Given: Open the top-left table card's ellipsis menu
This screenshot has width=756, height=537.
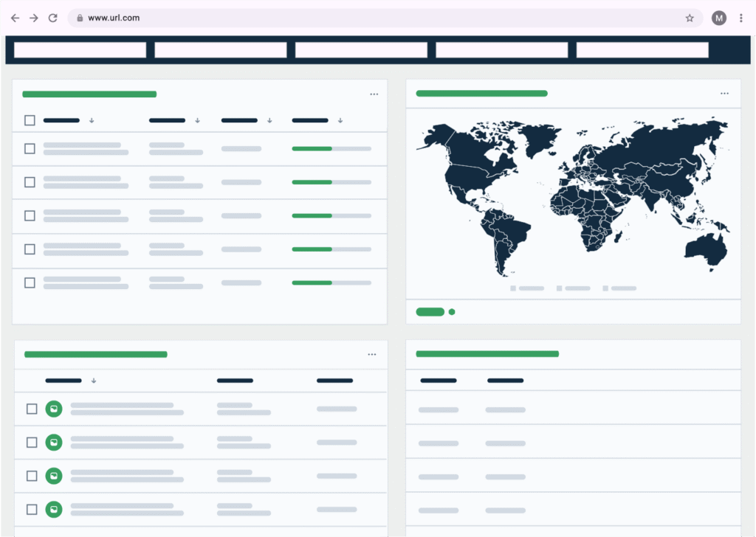Looking at the screenshot, I should click(374, 94).
